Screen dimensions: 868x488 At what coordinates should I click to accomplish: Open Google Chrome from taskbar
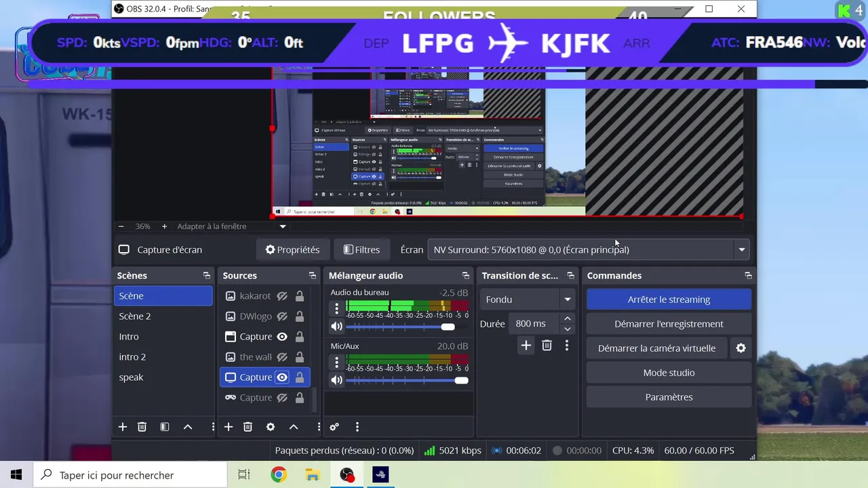click(278, 475)
